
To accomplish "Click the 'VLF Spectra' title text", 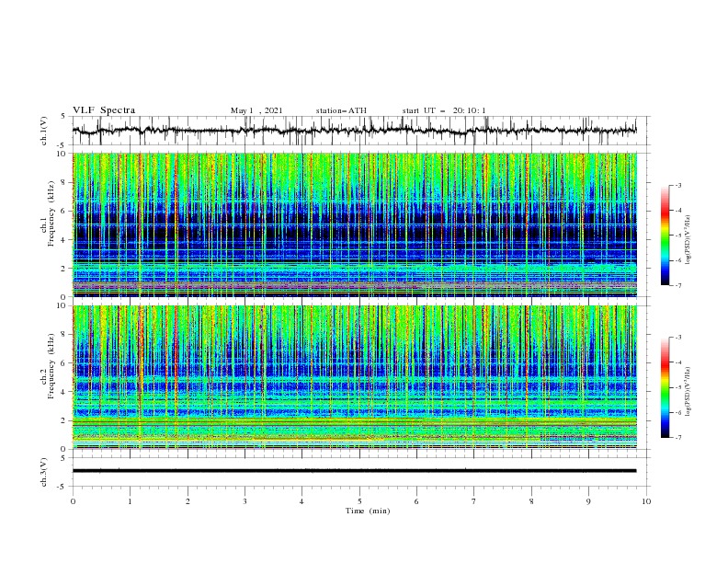I will pos(104,110).
